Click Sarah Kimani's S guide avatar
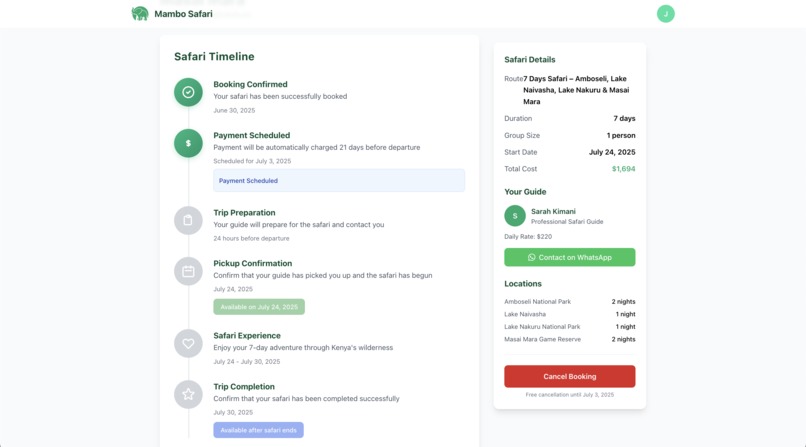Screen dimensions: 806x447 (x=515, y=216)
